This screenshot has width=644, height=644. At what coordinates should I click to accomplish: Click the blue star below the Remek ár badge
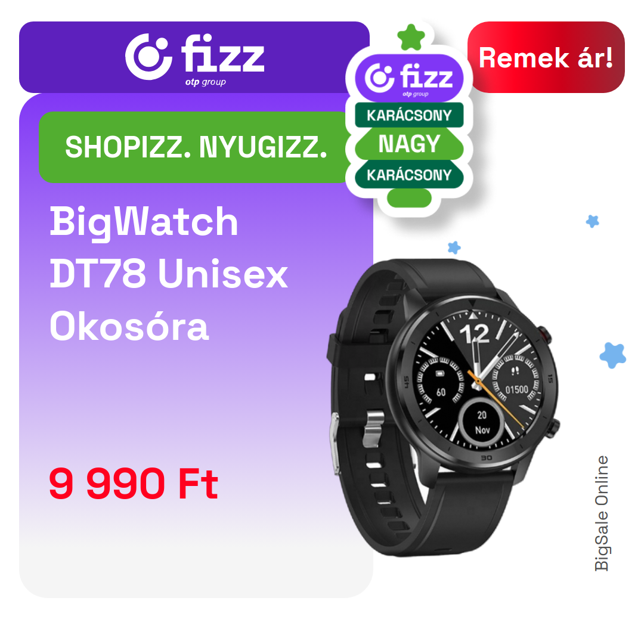tap(592, 221)
